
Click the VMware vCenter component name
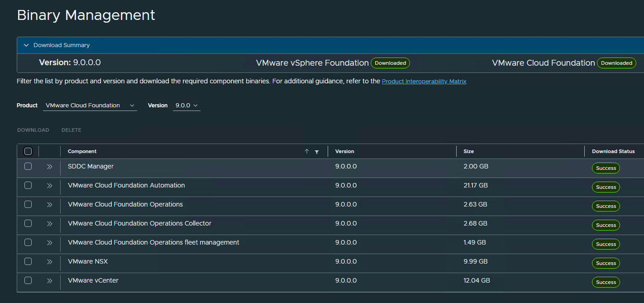tap(93, 280)
